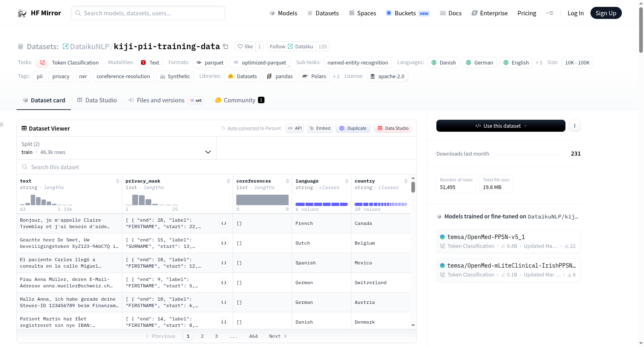This screenshot has height=347, width=644.
Task: Open Spaces in the top navigation
Action: (362, 13)
